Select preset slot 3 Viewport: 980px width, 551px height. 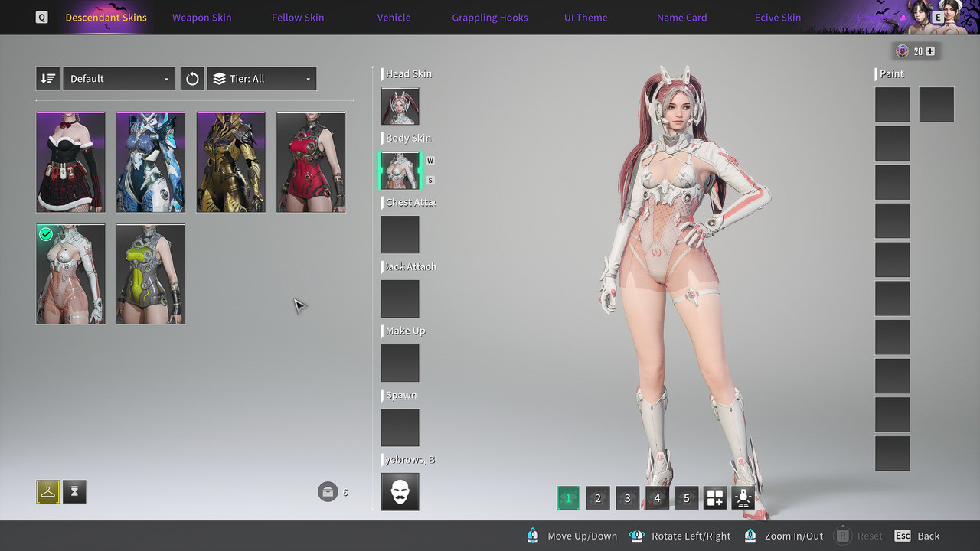[x=627, y=498]
